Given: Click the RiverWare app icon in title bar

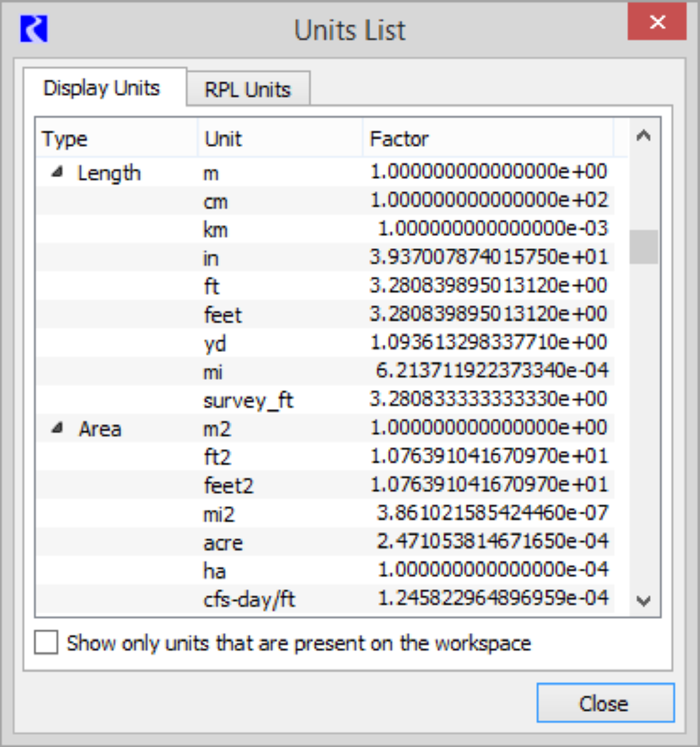Looking at the screenshot, I should (x=34, y=29).
